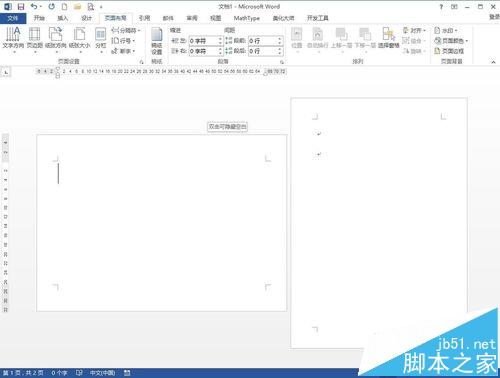Click the page count 第1页,共2页 in status bar
500x378 pixels.
[23, 373]
